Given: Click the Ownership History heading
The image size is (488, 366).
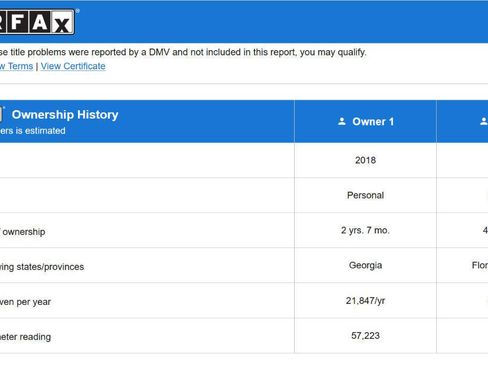Looking at the screenshot, I should [x=65, y=115].
